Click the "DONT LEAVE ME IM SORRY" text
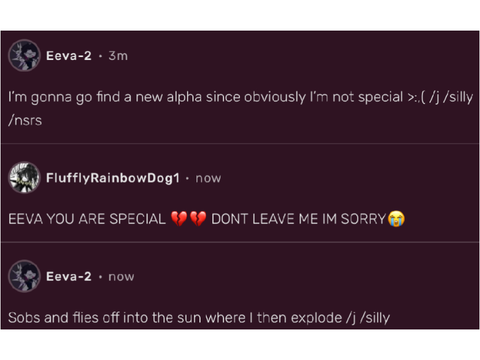Screen dimensions: 480x360 click(x=299, y=219)
